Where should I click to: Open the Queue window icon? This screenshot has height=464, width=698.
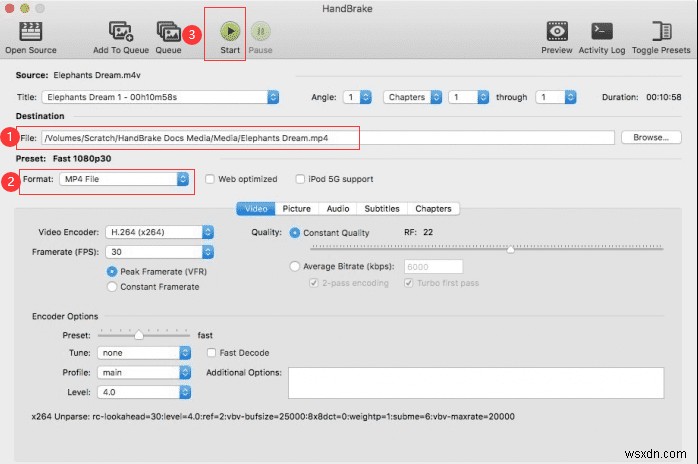[168, 31]
